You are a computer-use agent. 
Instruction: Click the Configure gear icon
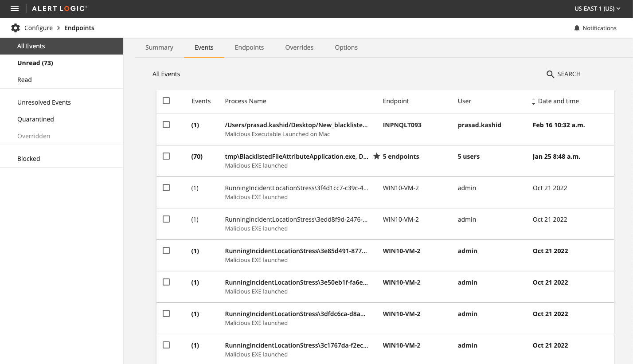click(x=16, y=28)
